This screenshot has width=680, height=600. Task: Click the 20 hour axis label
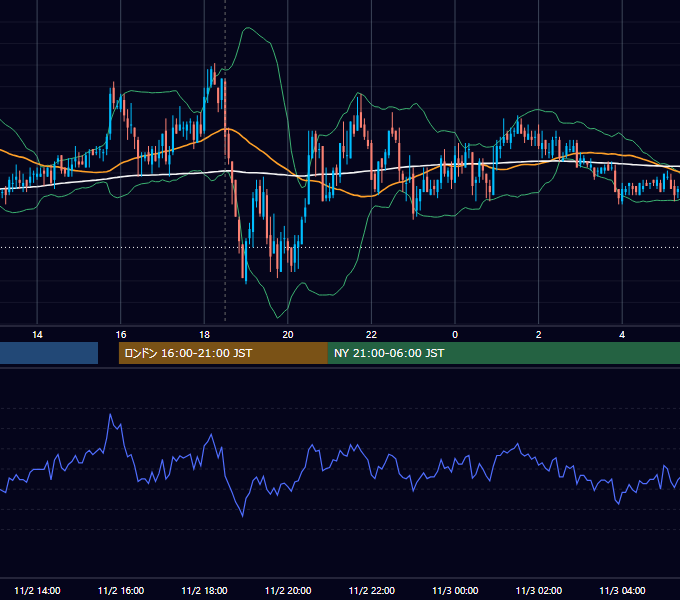tap(288, 335)
